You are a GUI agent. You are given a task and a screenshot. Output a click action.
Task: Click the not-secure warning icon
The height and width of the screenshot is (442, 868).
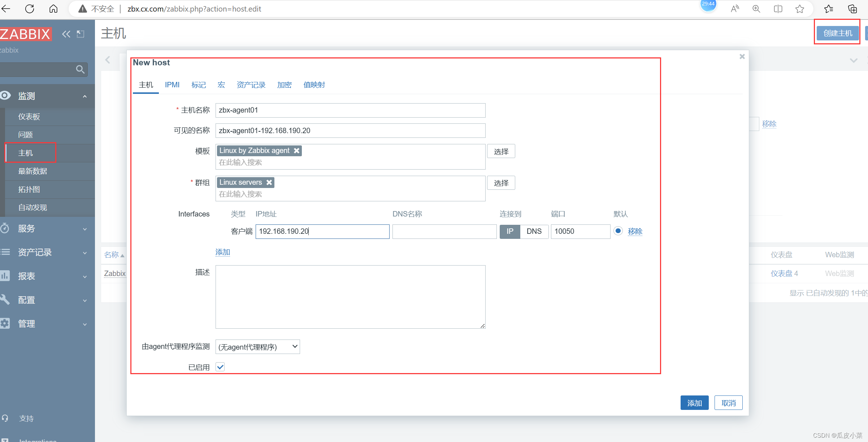click(83, 9)
